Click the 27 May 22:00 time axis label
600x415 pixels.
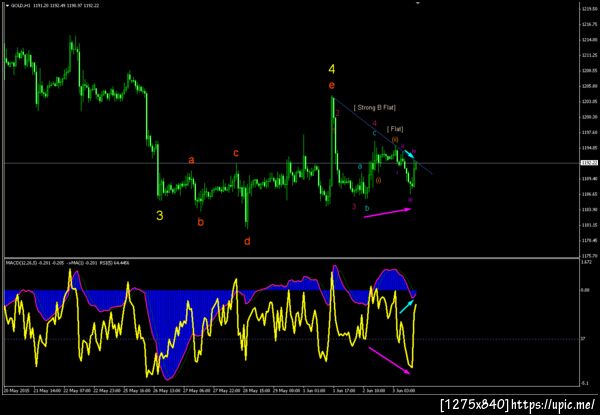click(x=226, y=391)
